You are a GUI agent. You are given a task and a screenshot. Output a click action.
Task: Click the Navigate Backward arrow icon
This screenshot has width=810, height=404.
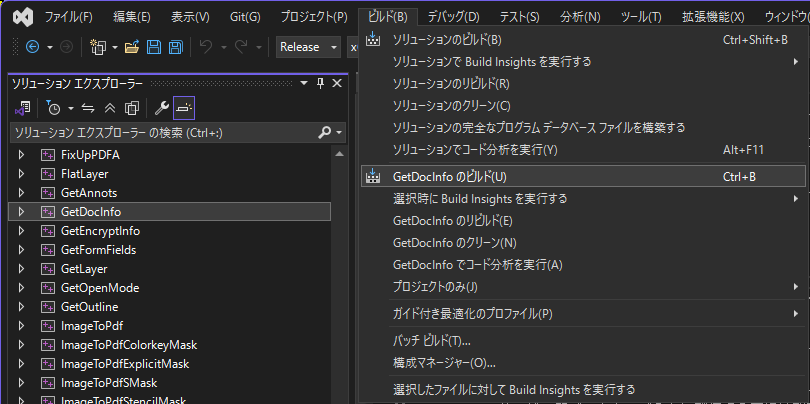[32, 47]
